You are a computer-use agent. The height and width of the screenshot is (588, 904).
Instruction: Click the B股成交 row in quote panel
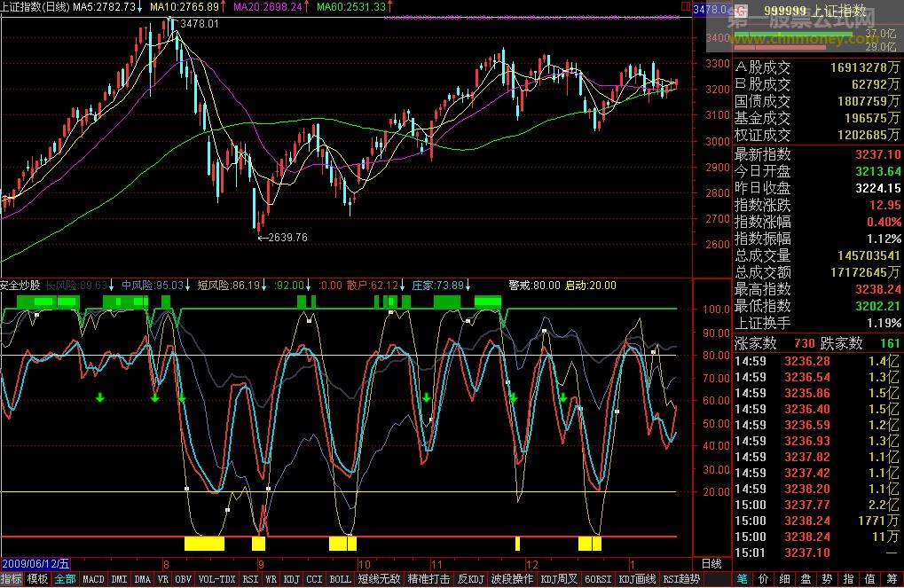click(x=816, y=85)
